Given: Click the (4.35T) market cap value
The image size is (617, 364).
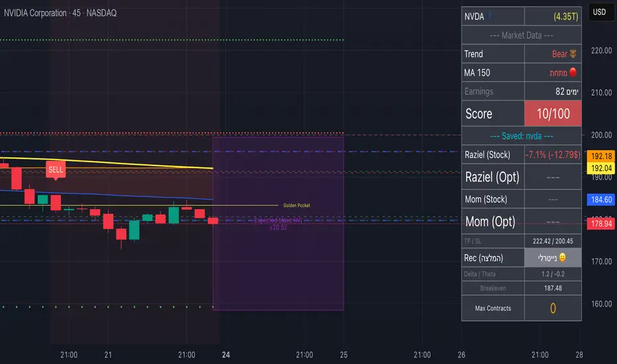Looking at the screenshot, I should coord(566,17).
